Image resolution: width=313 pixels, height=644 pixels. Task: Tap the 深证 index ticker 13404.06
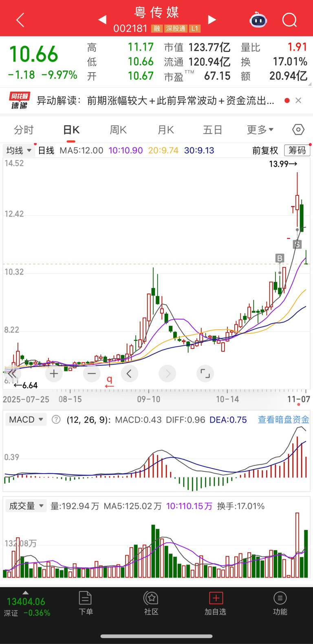[26, 602]
